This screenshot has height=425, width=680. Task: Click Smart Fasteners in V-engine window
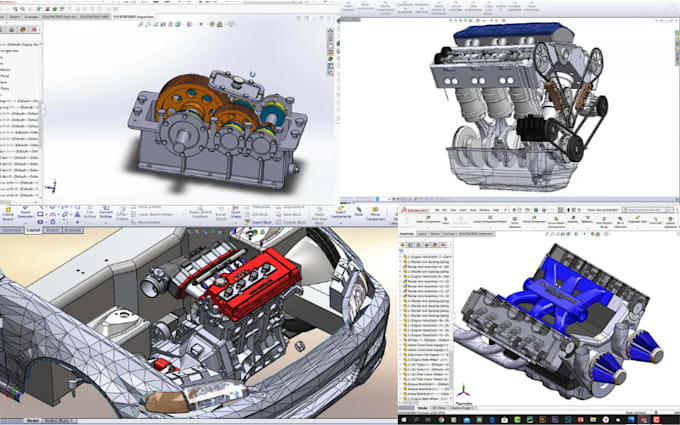(515, 222)
